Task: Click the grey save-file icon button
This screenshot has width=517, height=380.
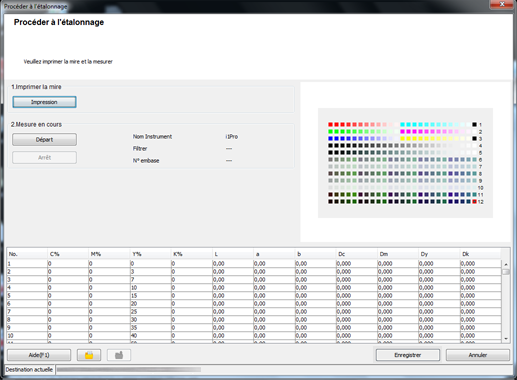Action: (x=119, y=355)
